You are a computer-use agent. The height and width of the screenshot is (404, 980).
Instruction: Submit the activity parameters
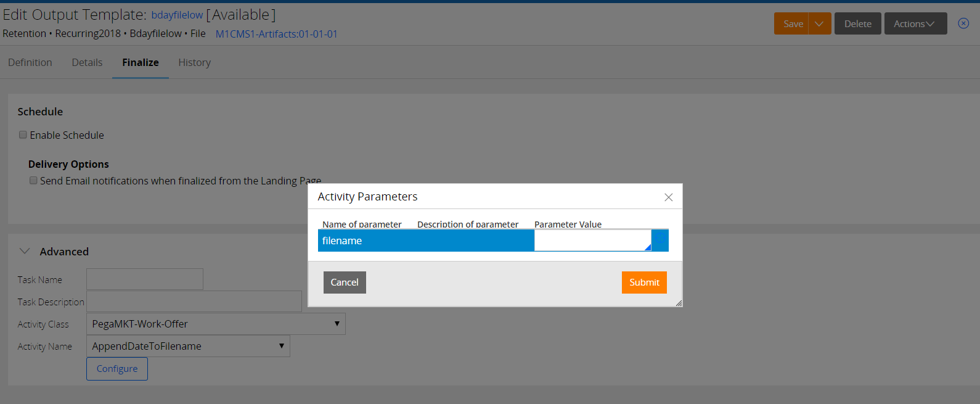pos(644,282)
